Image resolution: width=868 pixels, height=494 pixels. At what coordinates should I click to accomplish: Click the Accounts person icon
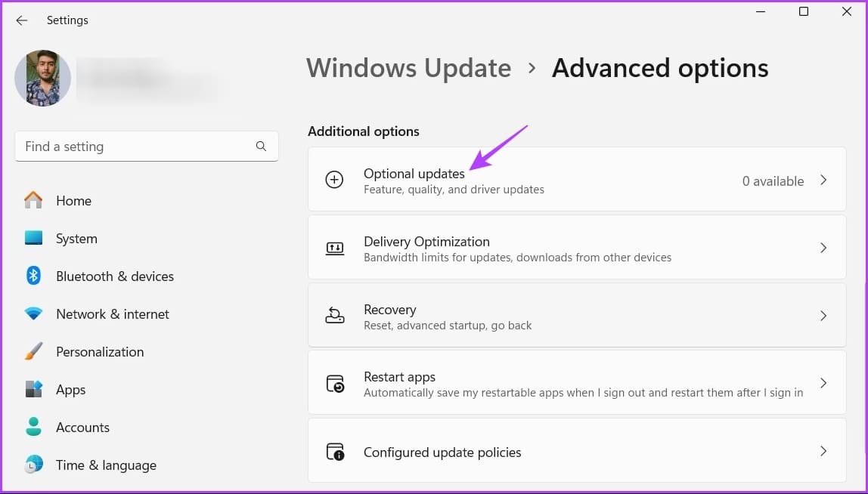pyautogui.click(x=33, y=427)
